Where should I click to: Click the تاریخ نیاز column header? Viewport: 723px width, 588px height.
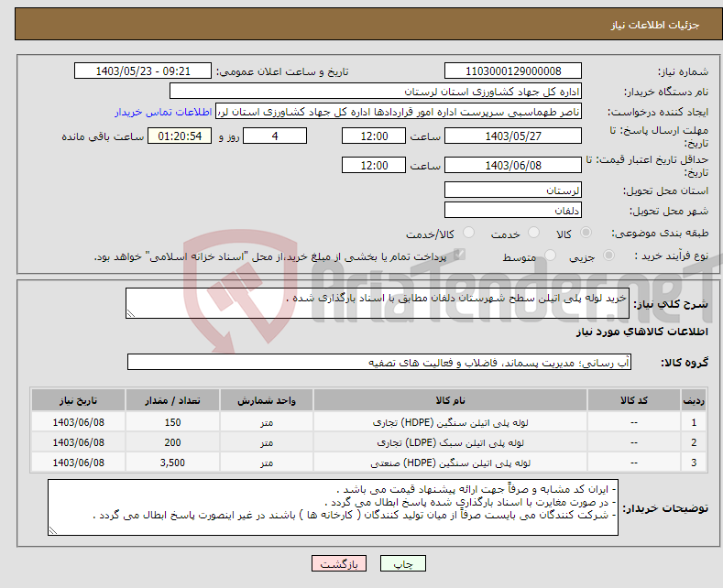(x=79, y=400)
